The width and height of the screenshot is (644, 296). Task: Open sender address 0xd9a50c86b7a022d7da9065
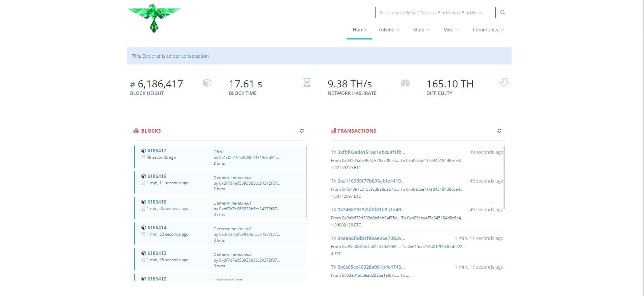coord(371,247)
